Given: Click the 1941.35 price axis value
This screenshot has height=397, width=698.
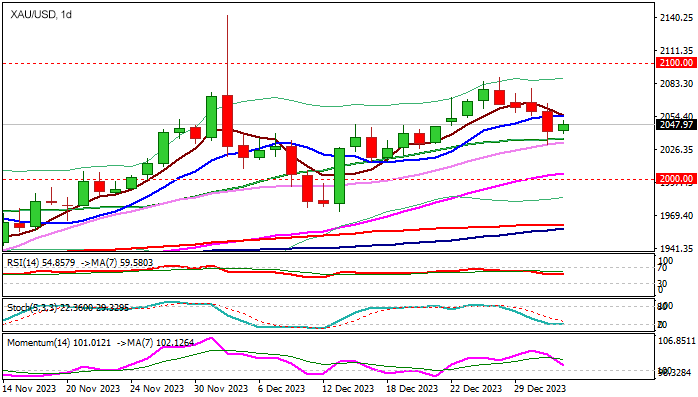Looking at the screenshot, I should pyautogui.click(x=676, y=248).
